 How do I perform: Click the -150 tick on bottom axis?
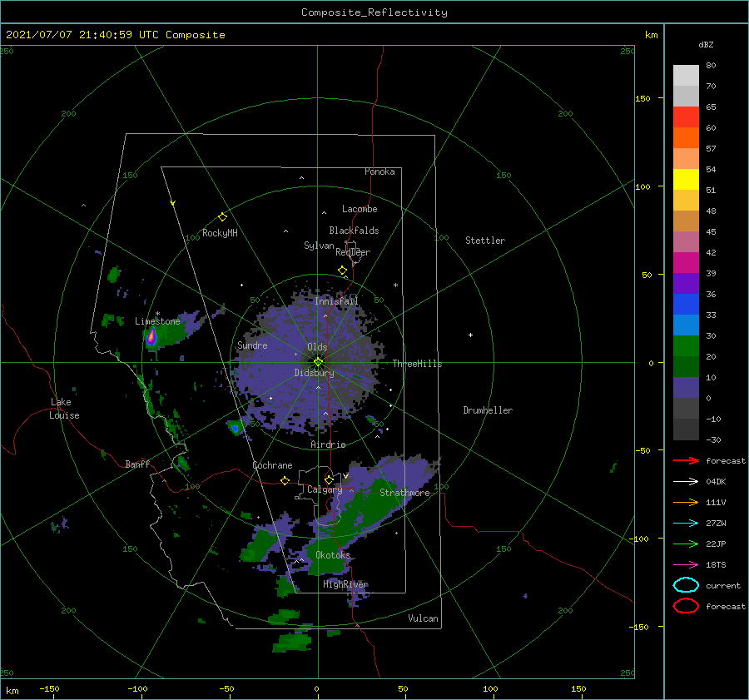[49, 688]
